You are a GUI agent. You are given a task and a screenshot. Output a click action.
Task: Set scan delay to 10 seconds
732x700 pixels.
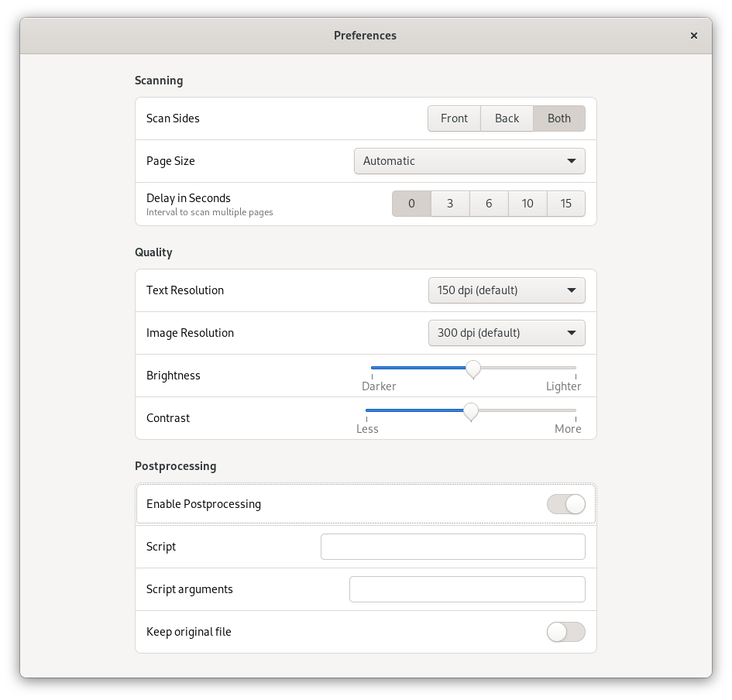tap(528, 204)
